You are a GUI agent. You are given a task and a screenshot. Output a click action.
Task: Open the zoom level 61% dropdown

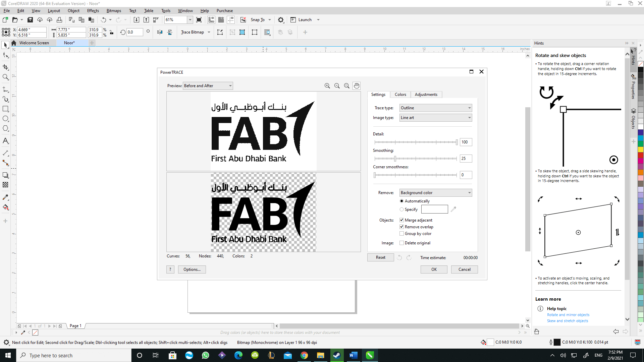click(190, 20)
